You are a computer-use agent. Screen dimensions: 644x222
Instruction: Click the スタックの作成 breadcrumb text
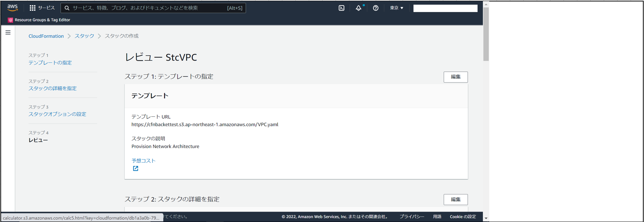(121, 36)
